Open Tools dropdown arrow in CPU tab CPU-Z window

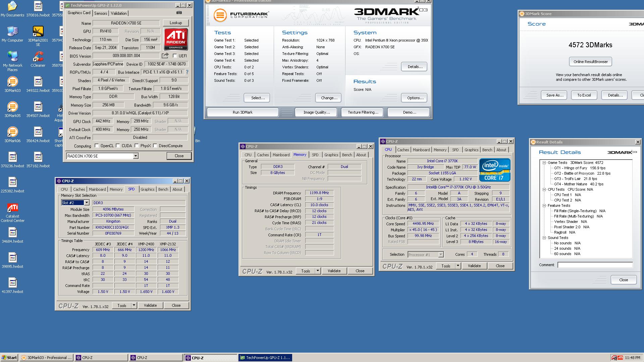[x=458, y=266]
